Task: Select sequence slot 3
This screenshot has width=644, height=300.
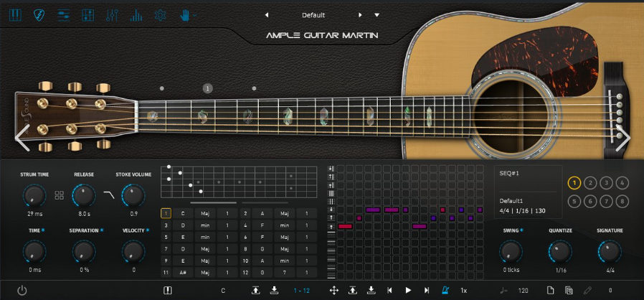Action: (606, 183)
